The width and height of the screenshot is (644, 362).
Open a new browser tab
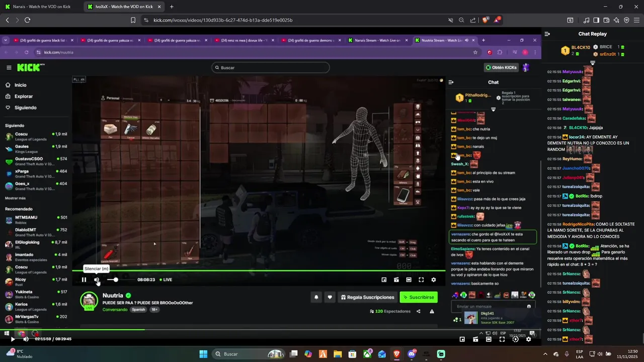coord(172,7)
